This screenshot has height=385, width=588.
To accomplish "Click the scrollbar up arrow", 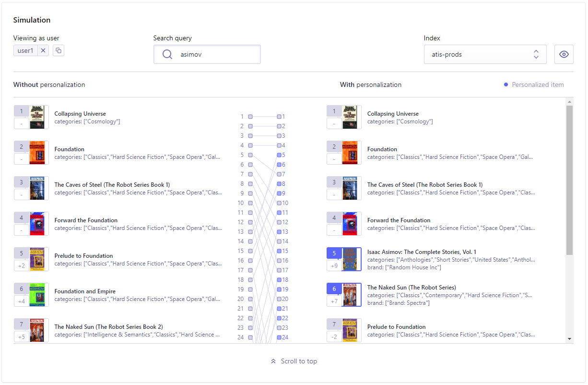I will pyautogui.click(x=569, y=102).
